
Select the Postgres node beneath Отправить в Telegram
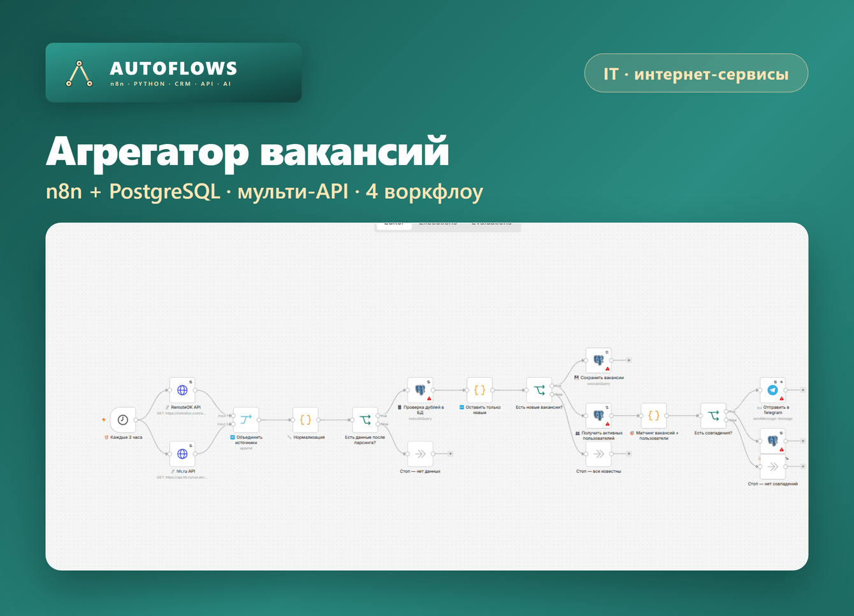pyautogui.click(x=772, y=441)
